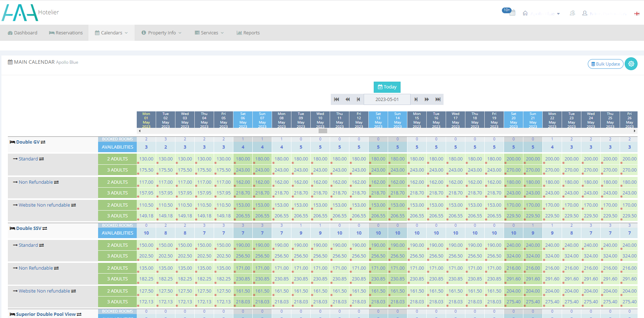Jump to last date in calendar navigation
The image size is (644, 318).
[438, 99]
